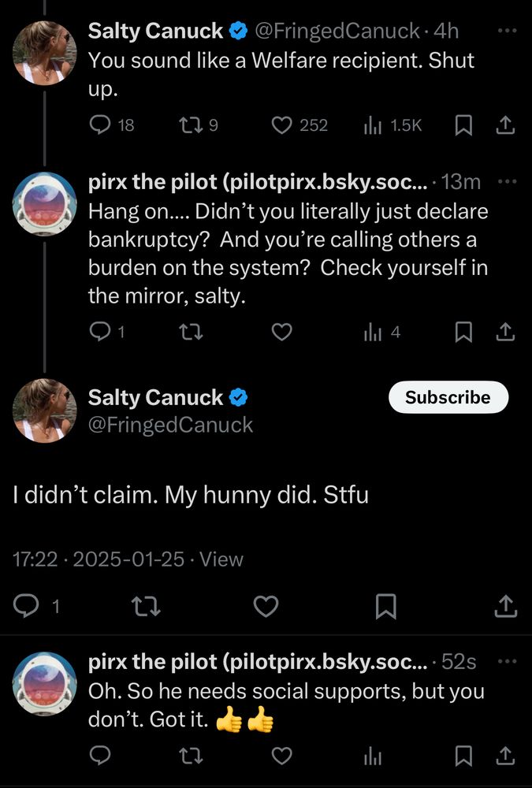This screenshot has width=532, height=788.
Task: Open Salty Canuck's avatar on main tweet
Action: [44, 411]
